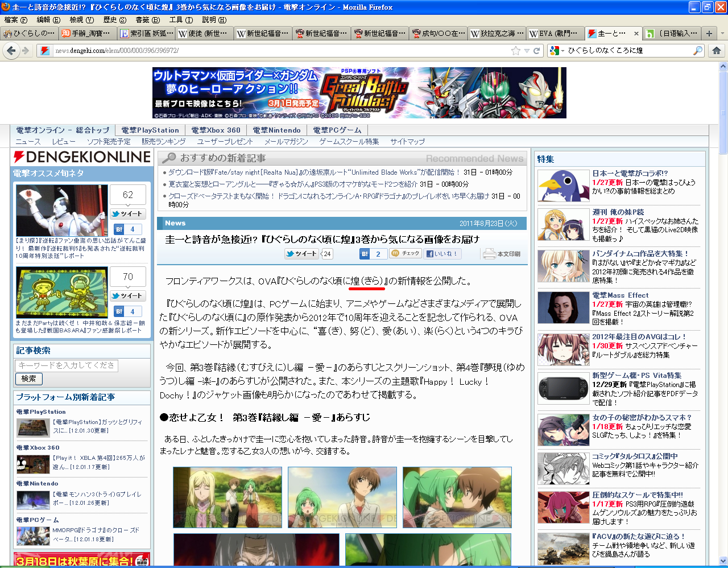Open the 說明 (H) menu
The width and height of the screenshot is (728, 568).
tap(214, 20)
